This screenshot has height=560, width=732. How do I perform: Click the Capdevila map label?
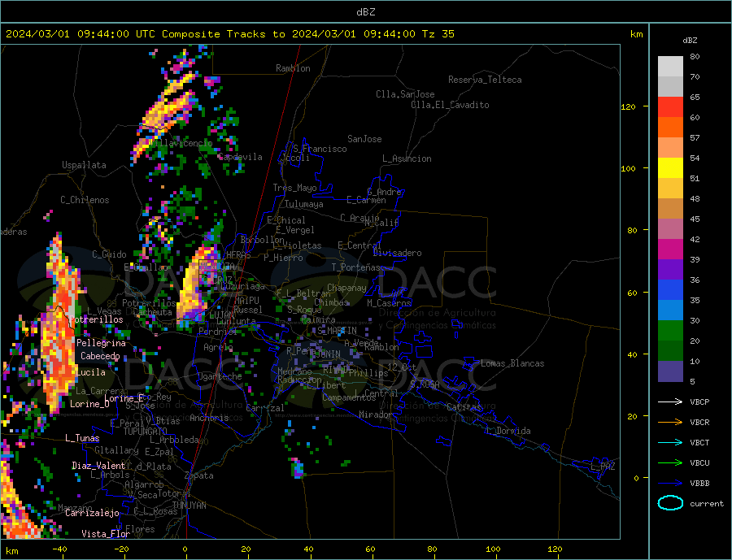click(240, 157)
